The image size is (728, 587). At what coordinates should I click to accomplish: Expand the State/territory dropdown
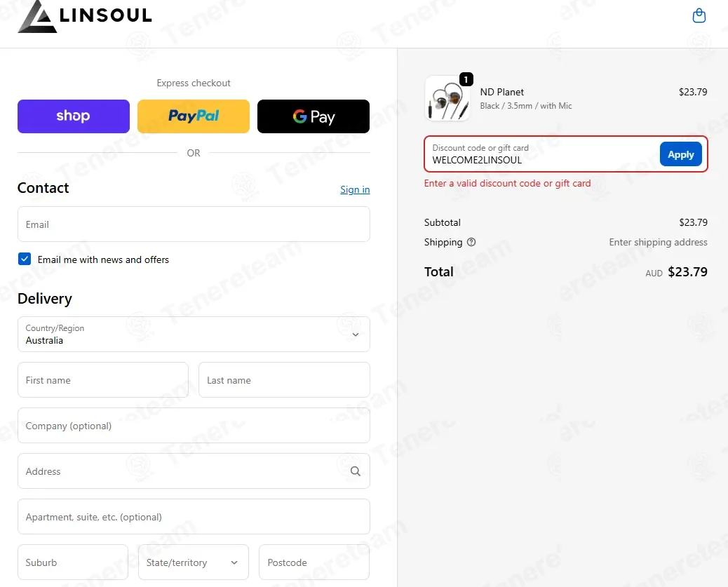(x=194, y=562)
